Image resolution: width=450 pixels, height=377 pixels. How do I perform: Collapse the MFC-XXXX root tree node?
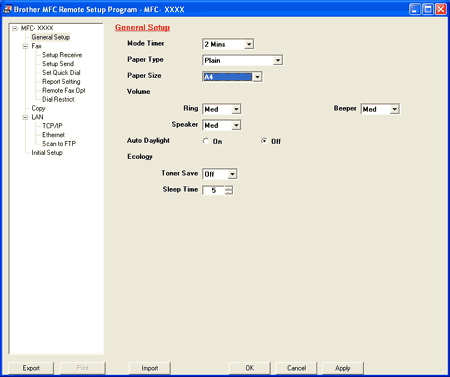pos(15,28)
